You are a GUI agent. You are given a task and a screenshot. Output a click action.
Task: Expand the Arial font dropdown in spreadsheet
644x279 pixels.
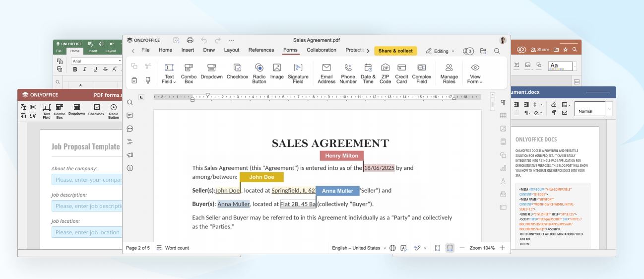coord(120,61)
